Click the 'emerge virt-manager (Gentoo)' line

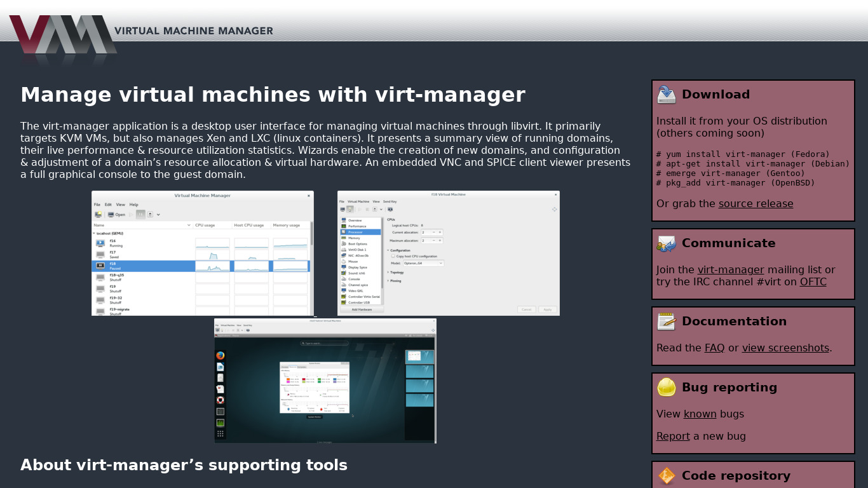(x=731, y=173)
